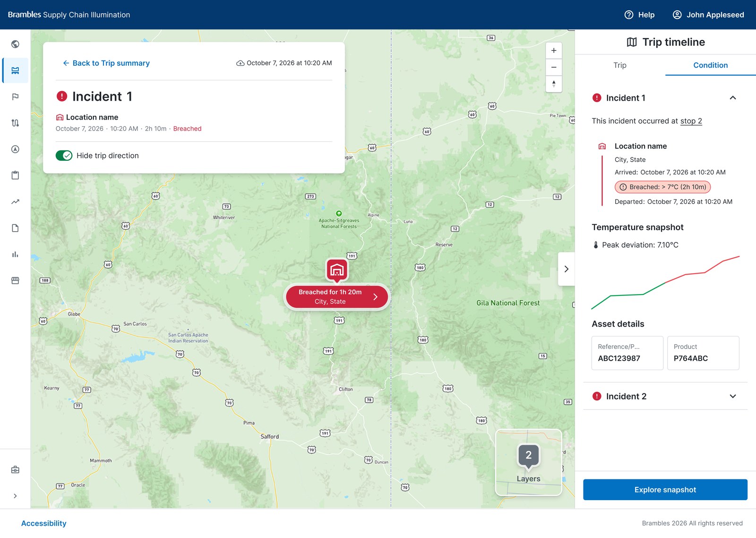Click the red warehouse marker on the map
Screen dimensions: 756x538
[x=337, y=270]
